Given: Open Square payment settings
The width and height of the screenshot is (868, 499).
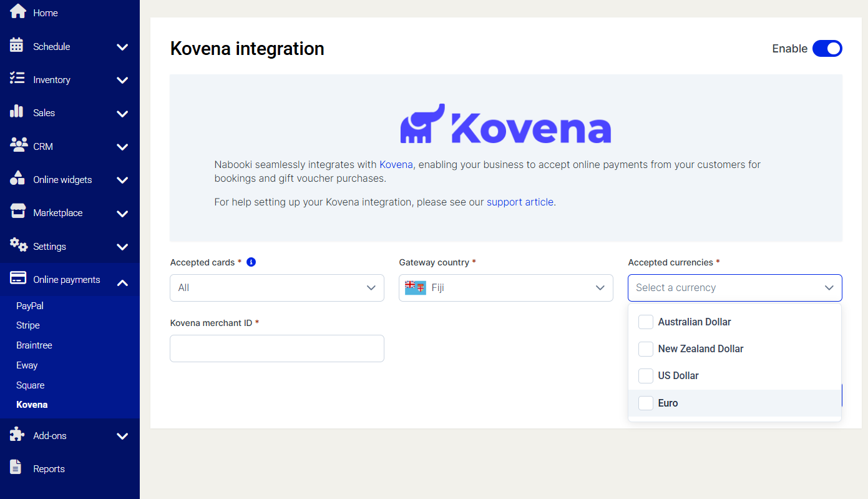Looking at the screenshot, I should (31, 385).
